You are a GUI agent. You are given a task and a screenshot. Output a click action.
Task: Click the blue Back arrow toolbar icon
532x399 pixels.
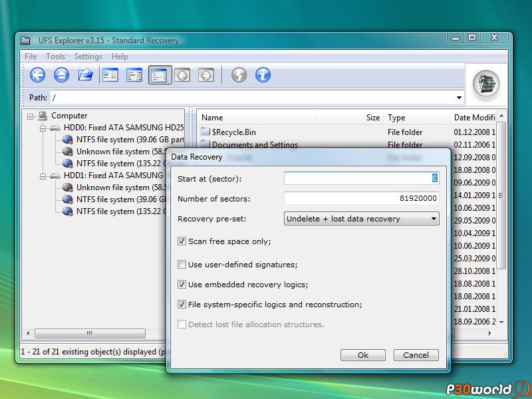pos(37,74)
